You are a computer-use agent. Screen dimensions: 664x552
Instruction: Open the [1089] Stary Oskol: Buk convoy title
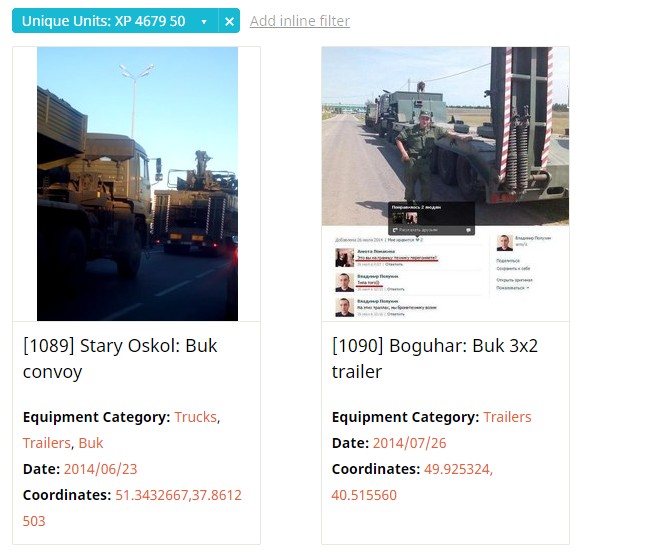(x=120, y=359)
